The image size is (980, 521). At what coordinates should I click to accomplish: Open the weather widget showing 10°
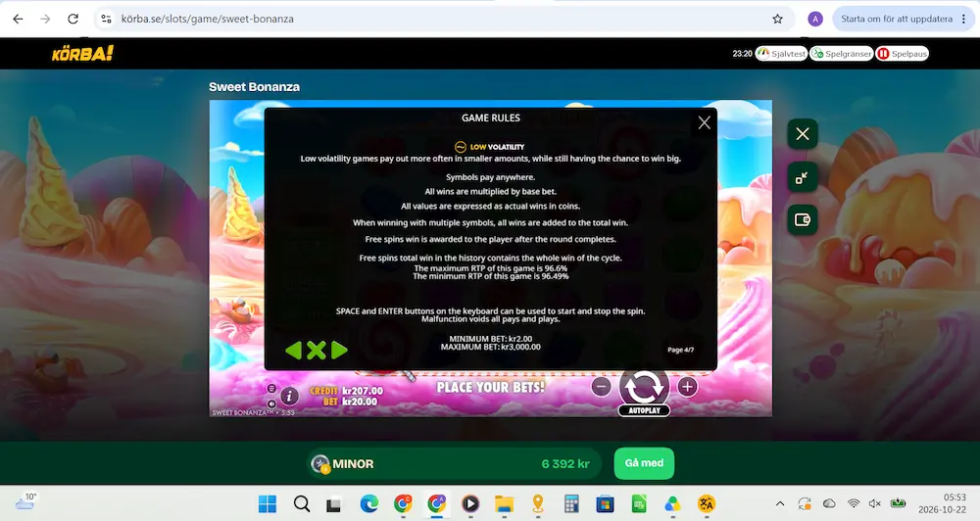pyautogui.click(x=26, y=501)
